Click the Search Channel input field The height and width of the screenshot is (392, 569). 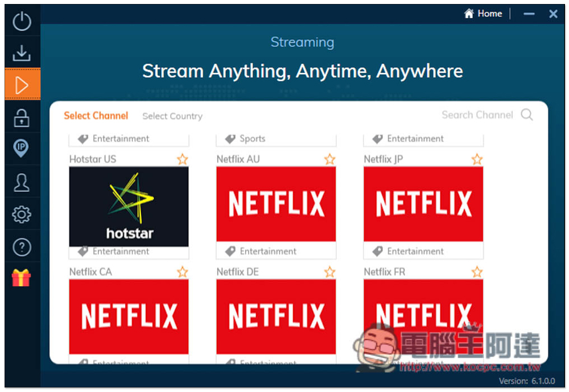tap(477, 115)
